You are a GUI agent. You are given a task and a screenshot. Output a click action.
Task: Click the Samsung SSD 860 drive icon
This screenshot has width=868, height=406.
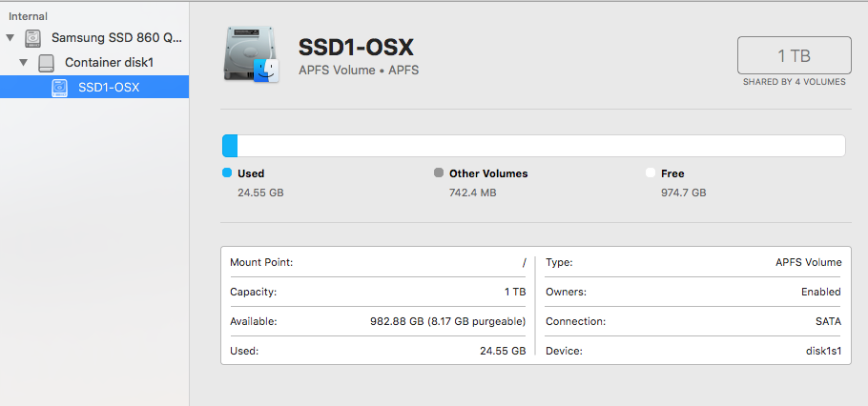[33, 38]
